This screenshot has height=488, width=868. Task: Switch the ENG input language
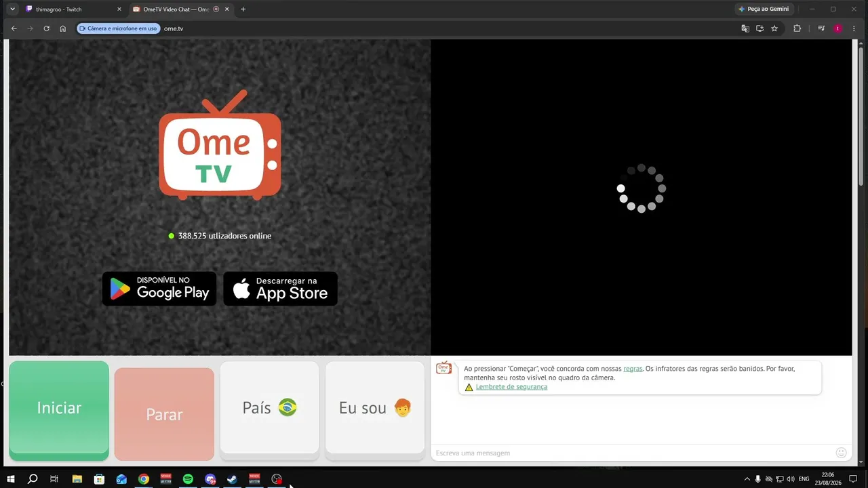(x=804, y=479)
